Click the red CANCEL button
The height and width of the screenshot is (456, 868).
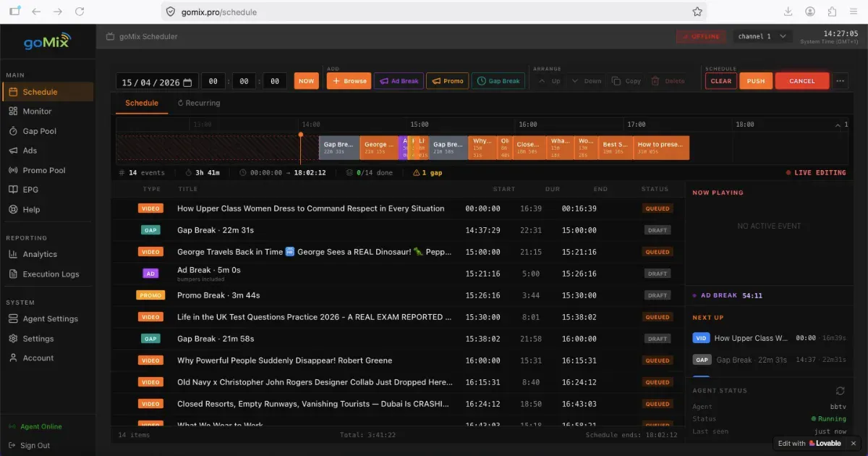pos(802,81)
